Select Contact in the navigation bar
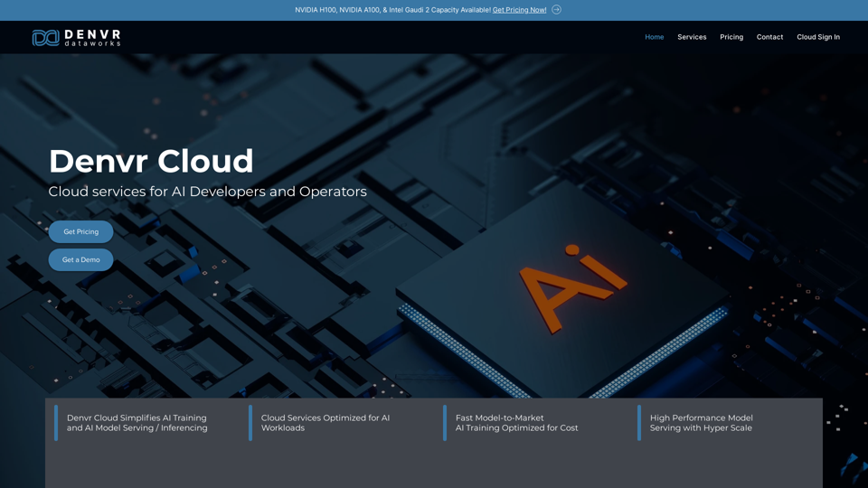868x488 pixels. pyautogui.click(x=769, y=37)
